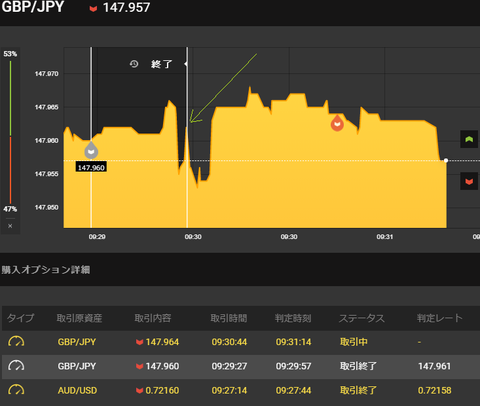Select GBP/JPY in the 09:29:27 row
Viewport: 480px width, 406px height.
(77, 366)
